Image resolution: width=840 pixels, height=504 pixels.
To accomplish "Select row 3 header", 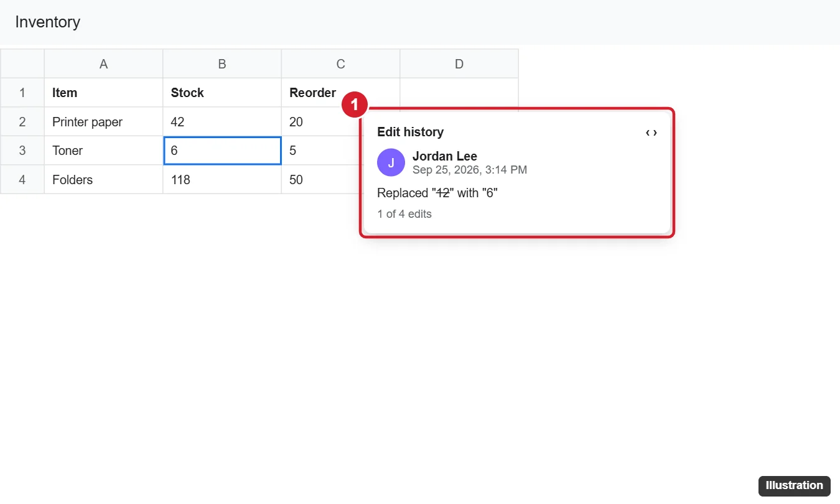I will 22,151.
